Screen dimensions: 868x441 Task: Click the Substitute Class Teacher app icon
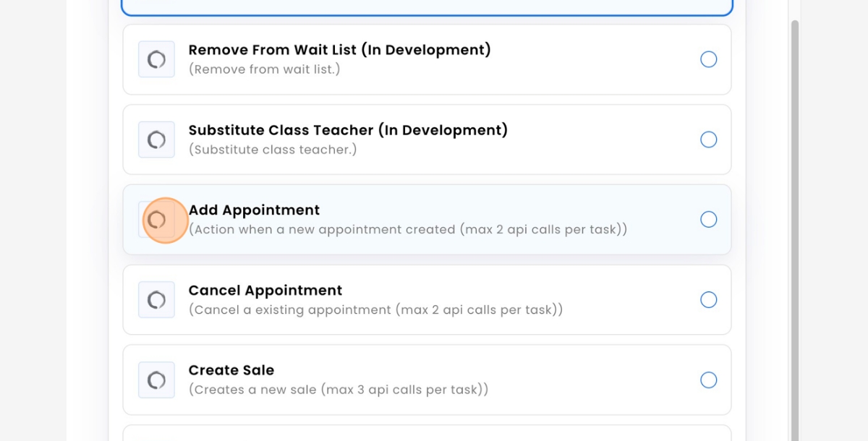click(x=156, y=140)
